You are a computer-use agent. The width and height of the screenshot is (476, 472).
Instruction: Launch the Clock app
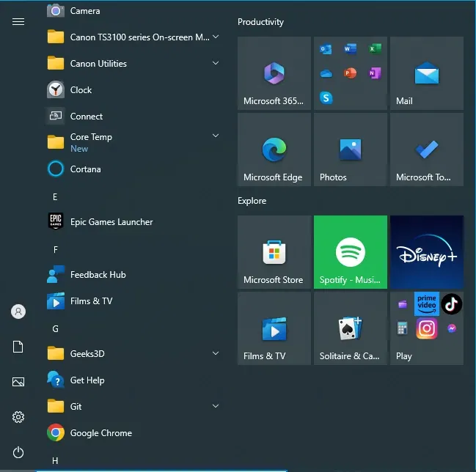(133, 90)
